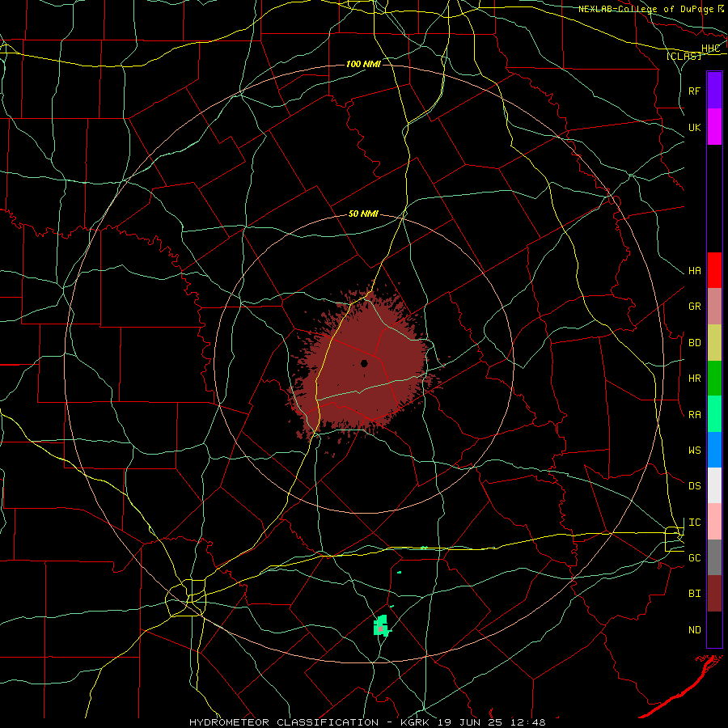The height and width of the screenshot is (728, 728).
Task: Click the IC pink legend swatch
Action: (714, 522)
